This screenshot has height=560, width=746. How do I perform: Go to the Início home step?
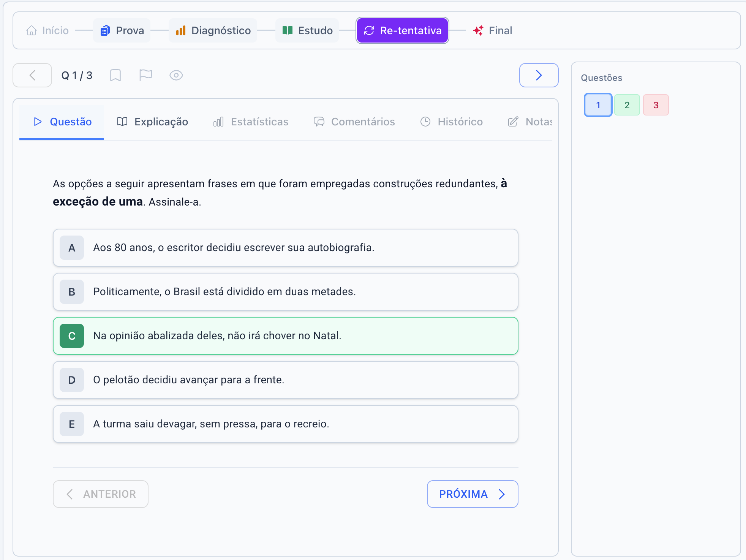pos(47,30)
